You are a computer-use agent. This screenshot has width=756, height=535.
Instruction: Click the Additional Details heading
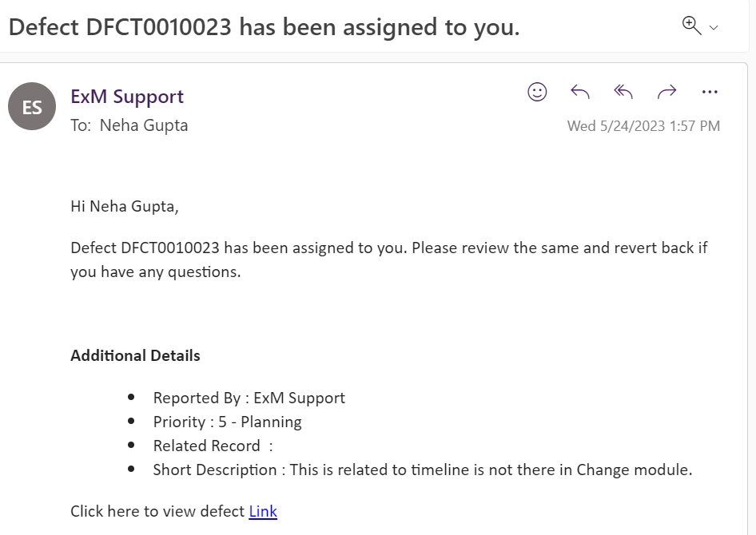[135, 355]
